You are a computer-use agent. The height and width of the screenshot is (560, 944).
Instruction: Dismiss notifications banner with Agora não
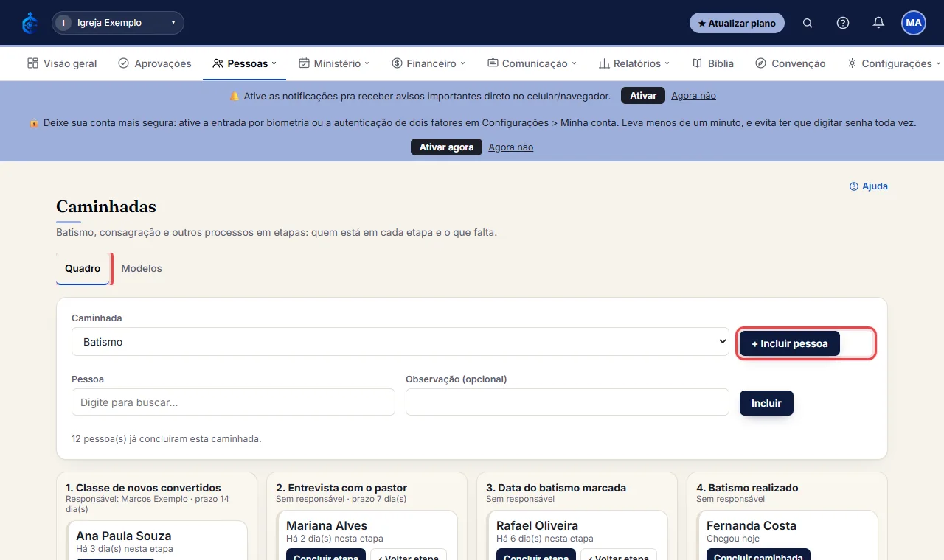tap(693, 96)
